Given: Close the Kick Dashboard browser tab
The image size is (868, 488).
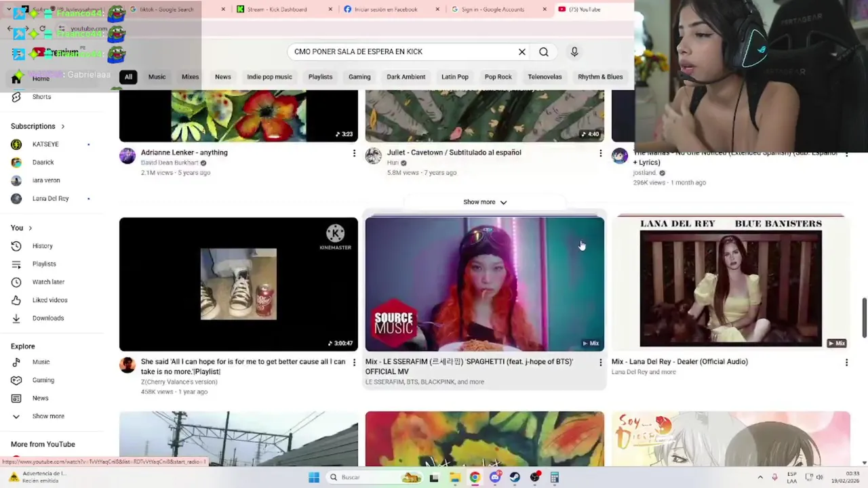Looking at the screenshot, I should pos(330,9).
